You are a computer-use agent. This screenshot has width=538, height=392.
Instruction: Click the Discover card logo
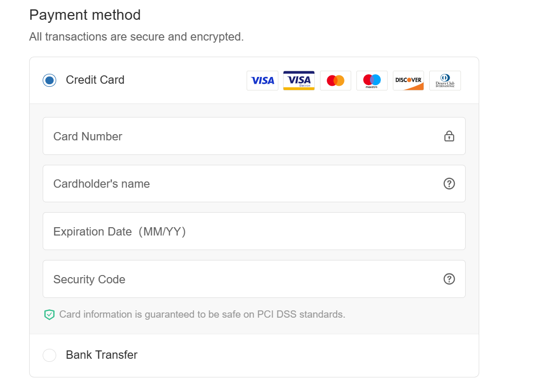[408, 81]
